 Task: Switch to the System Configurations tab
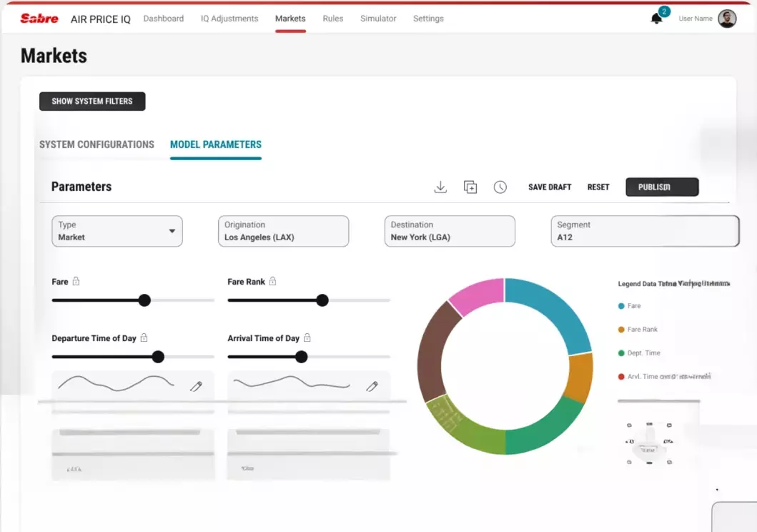97,144
